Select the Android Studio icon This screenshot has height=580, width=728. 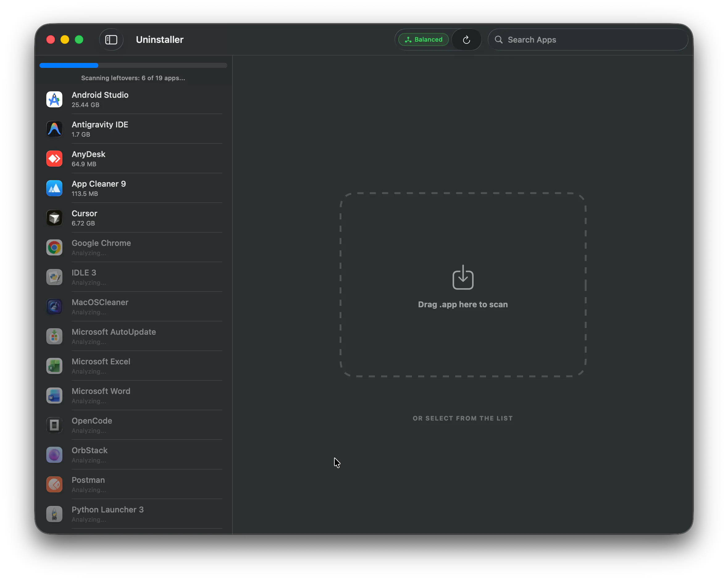54,100
